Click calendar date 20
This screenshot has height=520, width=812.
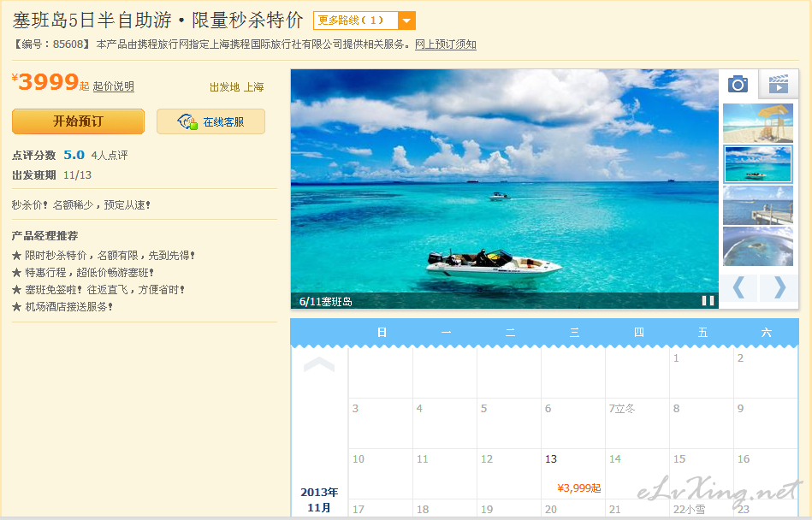click(550, 510)
